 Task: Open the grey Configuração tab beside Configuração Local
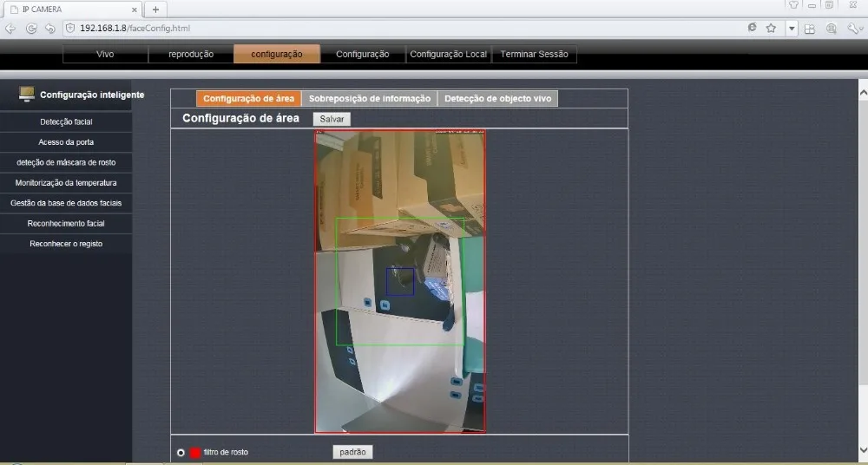click(x=363, y=55)
